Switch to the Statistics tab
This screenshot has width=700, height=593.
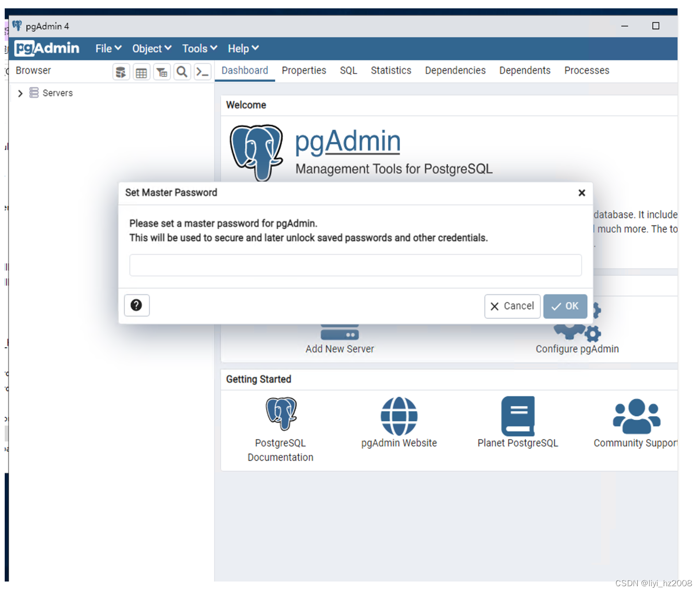point(391,70)
